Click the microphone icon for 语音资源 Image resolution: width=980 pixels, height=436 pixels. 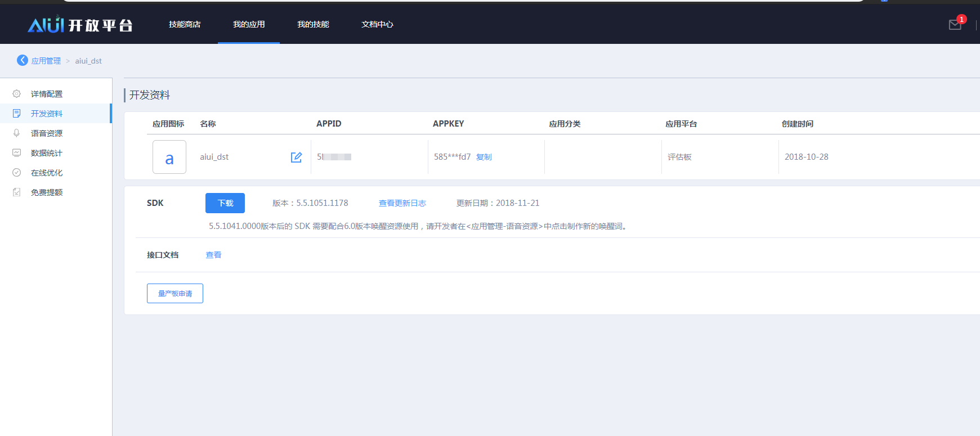click(17, 133)
